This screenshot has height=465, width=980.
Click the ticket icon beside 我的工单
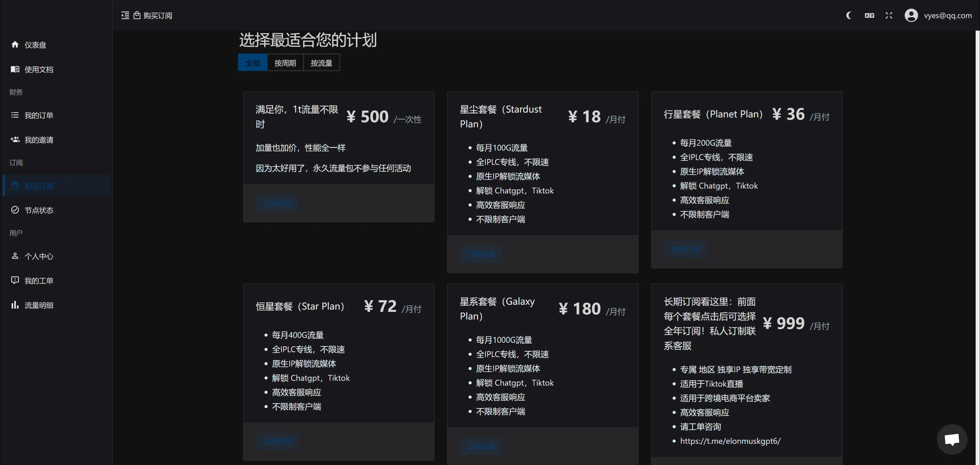point(15,280)
